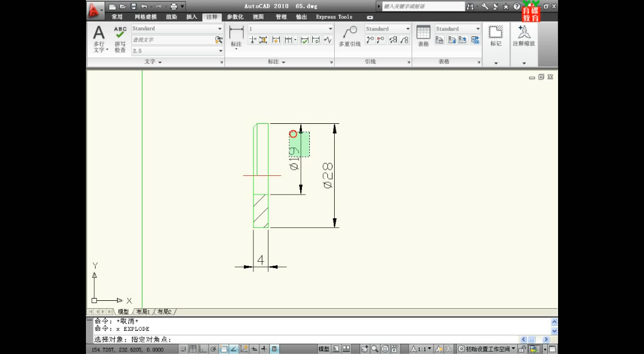Viewport: 644px width, 354px height.
Task: Click the adjust dimension space icon
Action: coord(263,40)
